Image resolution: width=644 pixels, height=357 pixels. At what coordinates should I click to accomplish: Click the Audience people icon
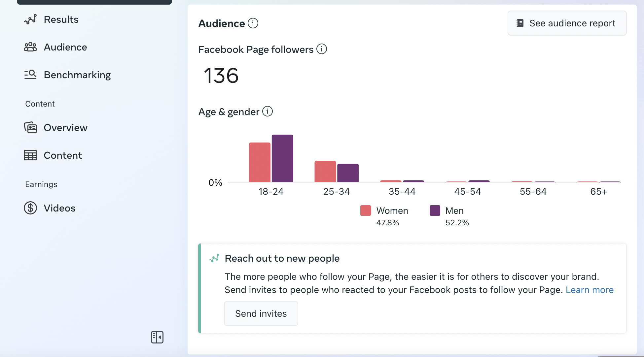pos(30,47)
